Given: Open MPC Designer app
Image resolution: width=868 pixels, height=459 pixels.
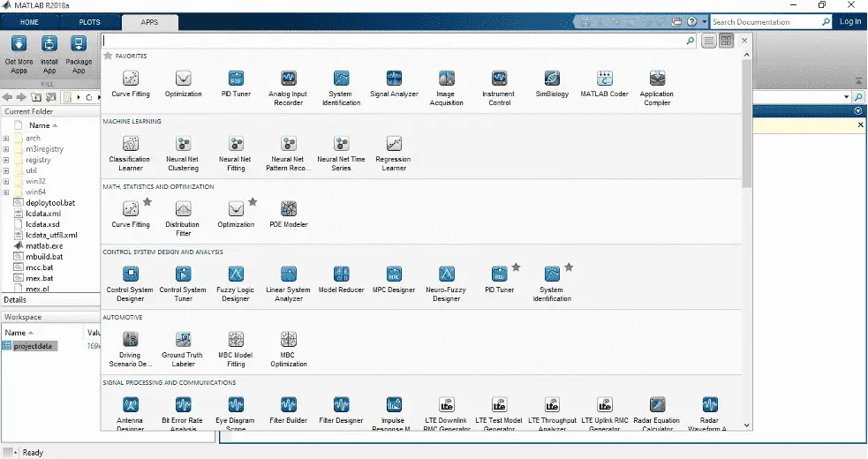Looking at the screenshot, I should pyautogui.click(x=394, y=280).
